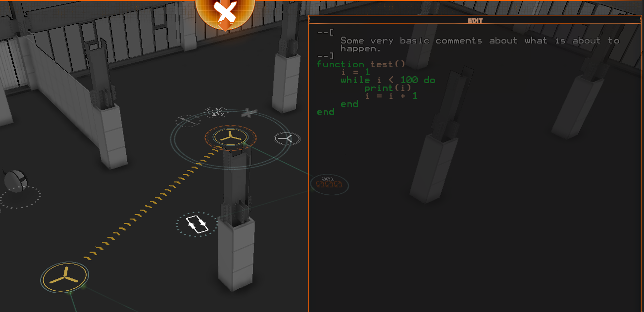This screenshot has height=312, width=644.
Task: Click the final 'end' line of the function
Action: click(x=326, y=112)
